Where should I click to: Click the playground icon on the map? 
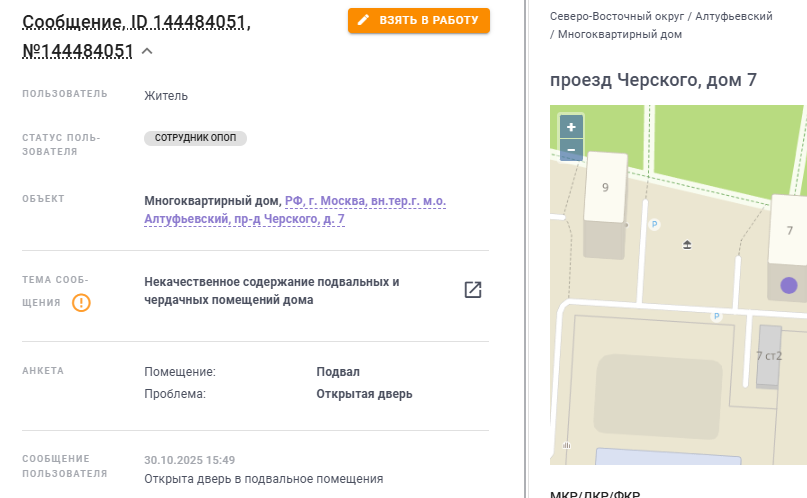687,244
